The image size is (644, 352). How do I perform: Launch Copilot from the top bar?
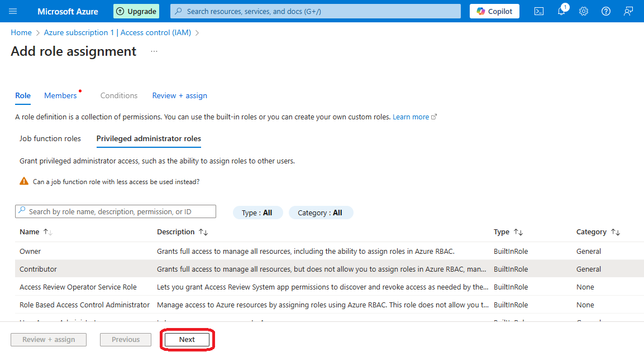click(x=494, y=11)
